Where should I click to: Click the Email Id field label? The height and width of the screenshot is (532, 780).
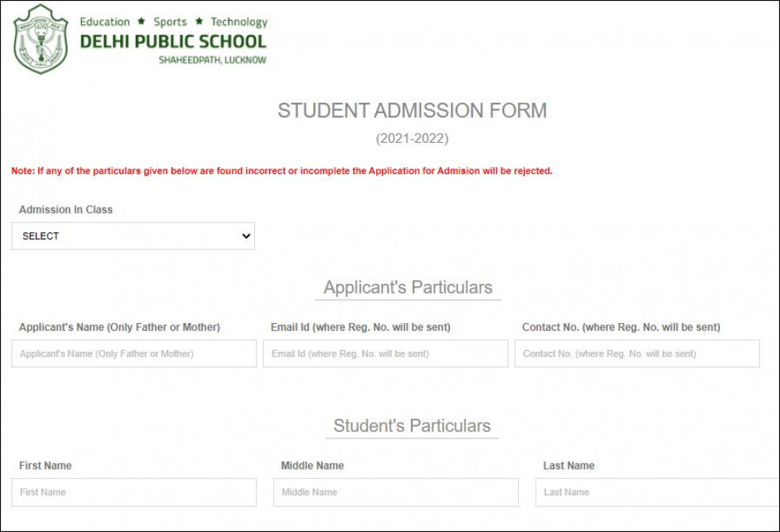(360, 327)
